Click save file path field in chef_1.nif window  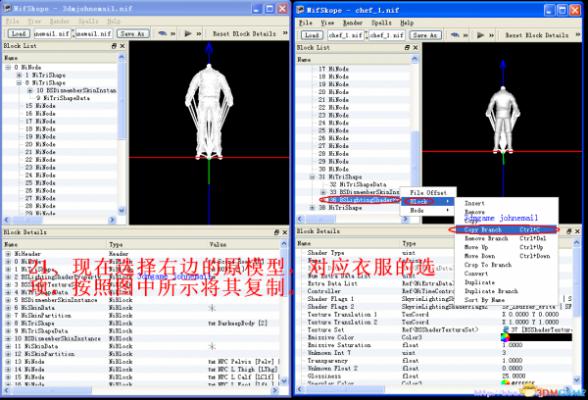pyautogui.click(x=387, y=35)
